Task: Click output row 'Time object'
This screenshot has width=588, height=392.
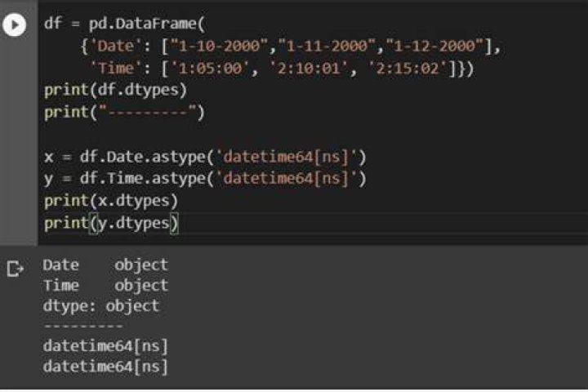Action: coord(105,286)
